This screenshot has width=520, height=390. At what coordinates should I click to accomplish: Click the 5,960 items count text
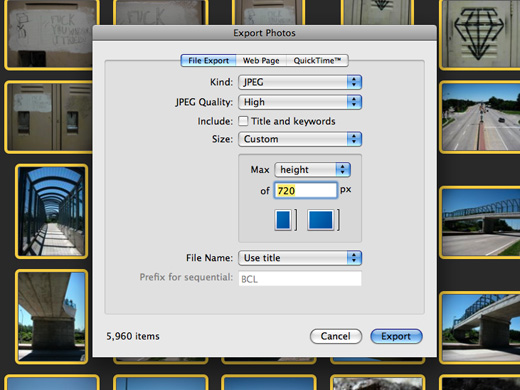pos(133,336)
